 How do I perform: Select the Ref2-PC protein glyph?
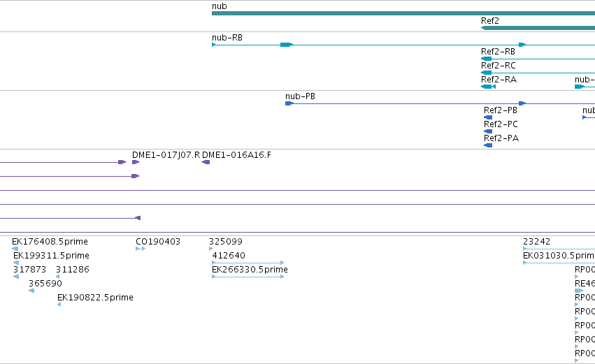[488, 131]
